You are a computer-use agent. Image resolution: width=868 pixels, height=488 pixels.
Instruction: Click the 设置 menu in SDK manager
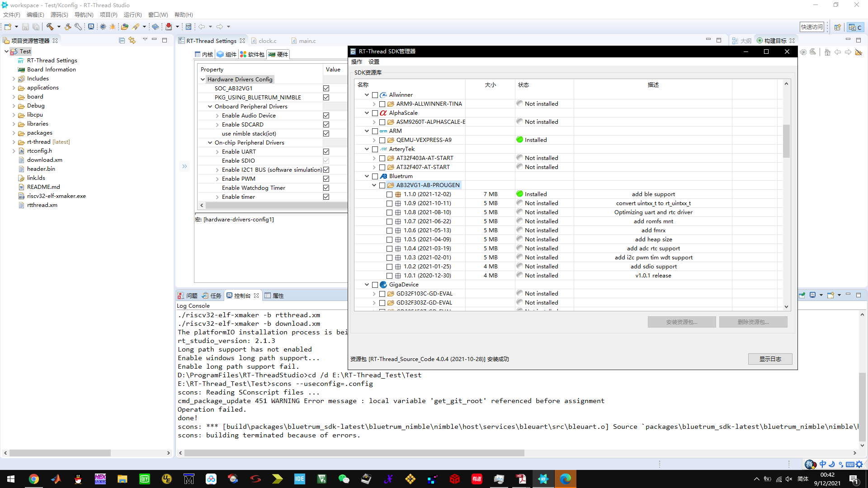(x=374, y=62)
